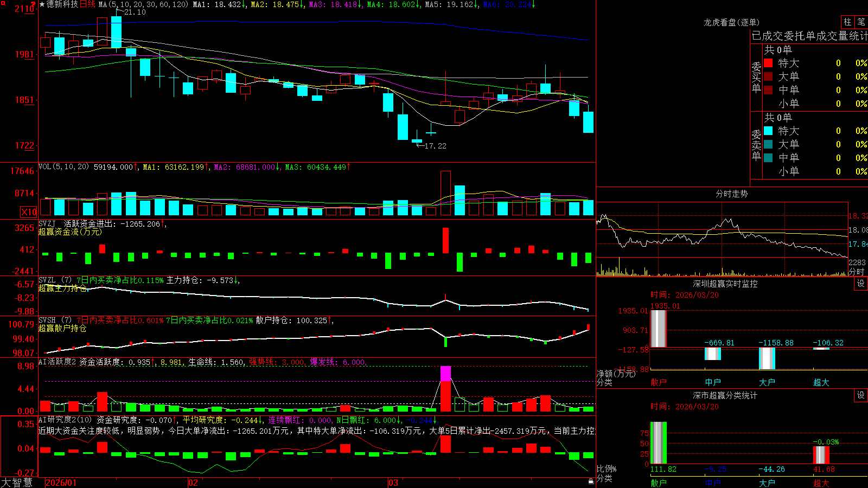The image size is (868, 488).
Task: Select 超大 category in 深市超赢分类统计 panel
Action: click(821, 483)
